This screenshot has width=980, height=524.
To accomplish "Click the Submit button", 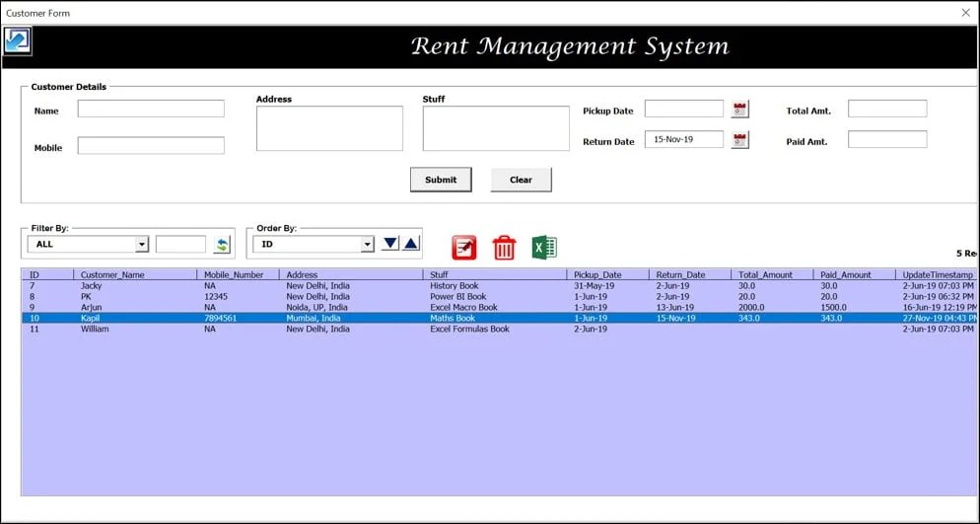I will [x=441, y=180].
